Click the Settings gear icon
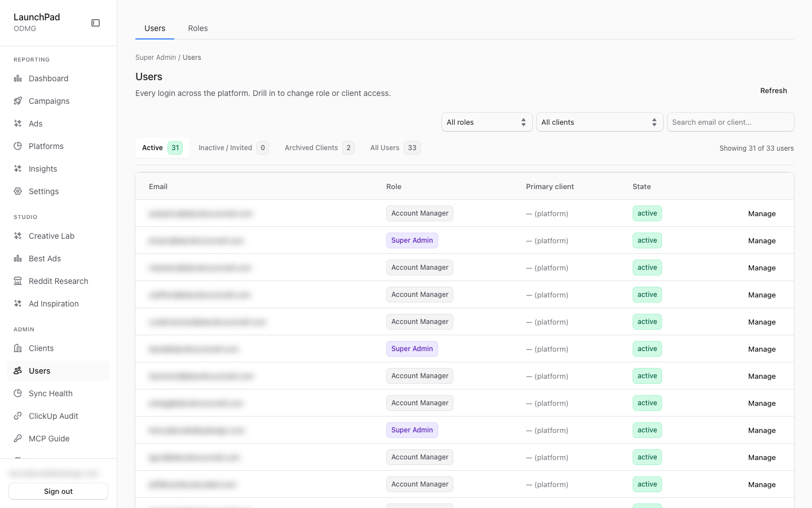Viewport: 812px width, 508px height. [x=18, y=191]
